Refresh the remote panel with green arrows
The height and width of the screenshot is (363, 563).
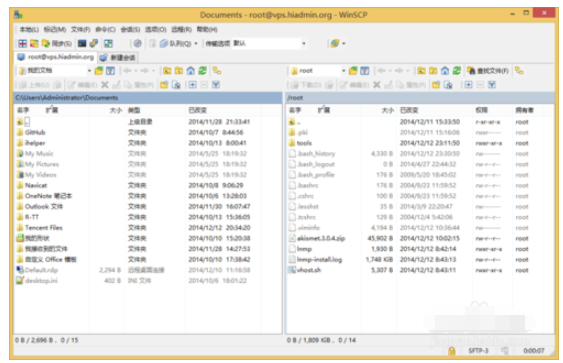[x=457, y=71]
